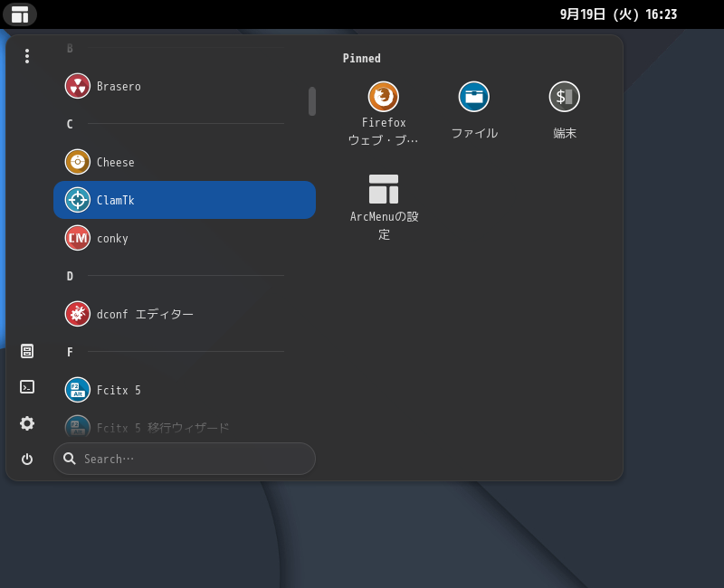Viewport: 724px width, 588px height.
Task: Open the pinned ファイル file manager
Action: 473,110
